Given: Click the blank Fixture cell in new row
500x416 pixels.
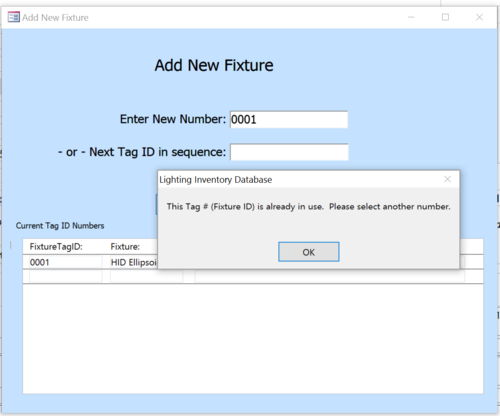Looking at the screenshot, I should click(x=147, y=276).
